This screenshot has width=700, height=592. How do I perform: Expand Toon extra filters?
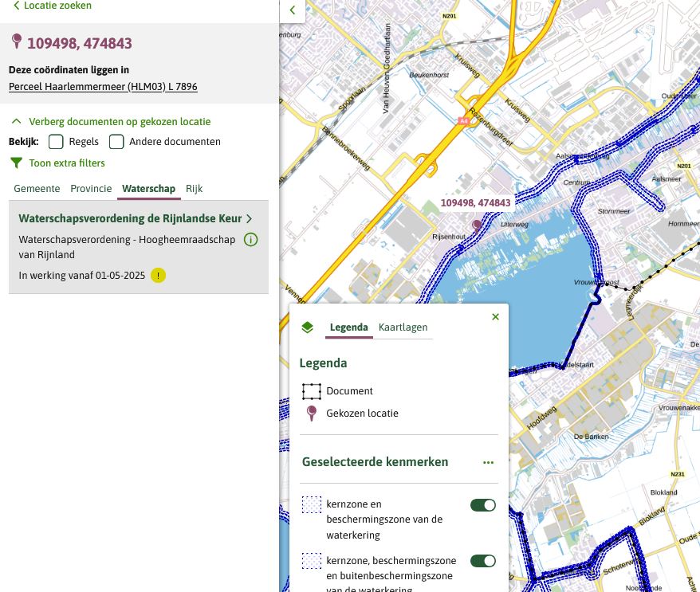[67, 163]
